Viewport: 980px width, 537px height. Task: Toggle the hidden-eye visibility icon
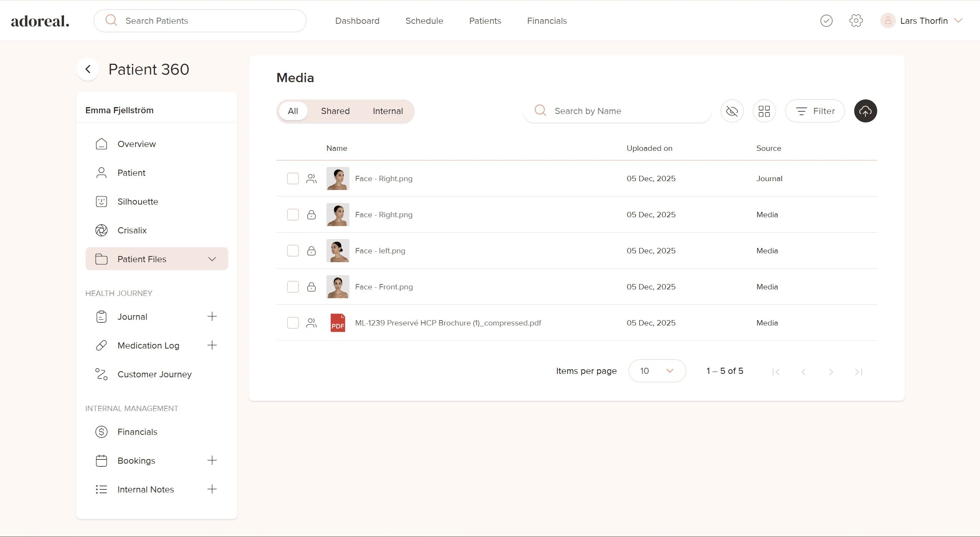[732, 111]
